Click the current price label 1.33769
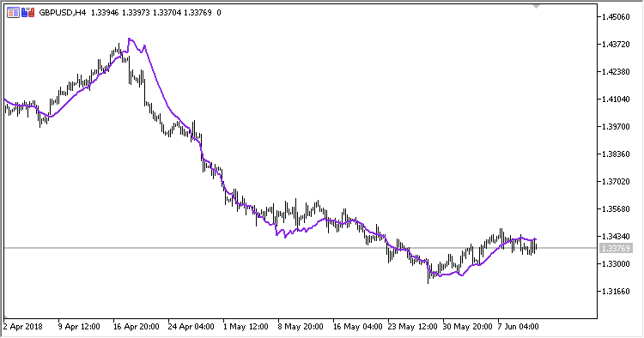Image resolution: width=644 pixels, height=338 pixels. [x=615, y=248]
